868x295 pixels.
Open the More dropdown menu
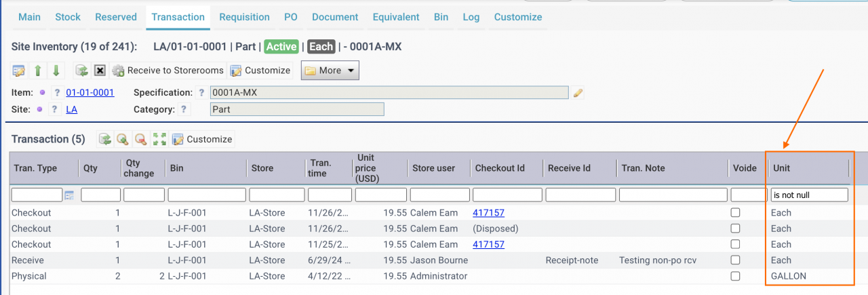(x=330, y=71)
